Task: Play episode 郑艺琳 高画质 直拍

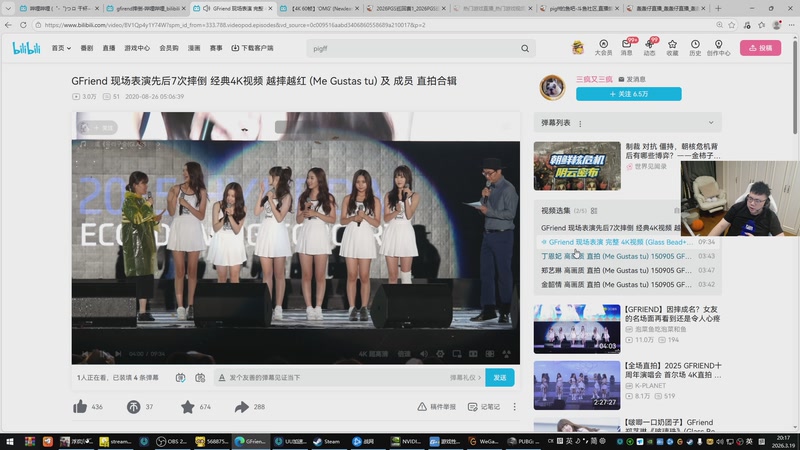Action: [628, 270]
